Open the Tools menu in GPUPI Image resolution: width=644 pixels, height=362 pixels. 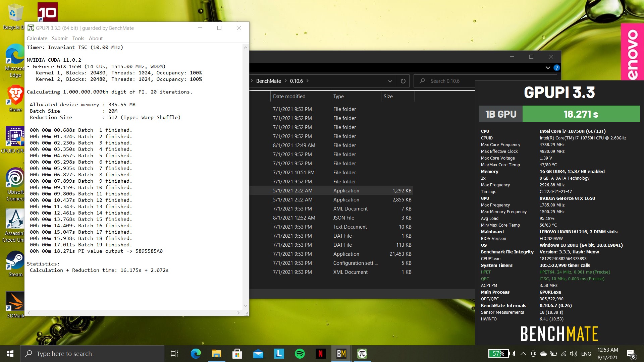pos(78,39)
